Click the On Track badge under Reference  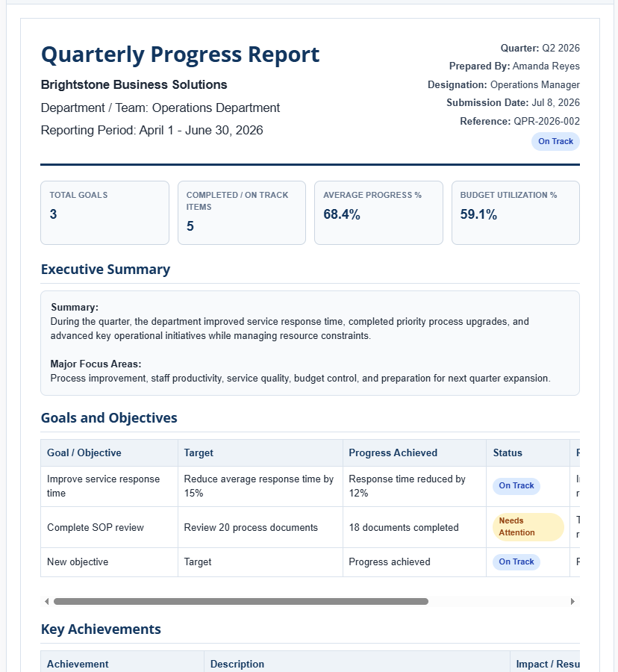(555, 141)
